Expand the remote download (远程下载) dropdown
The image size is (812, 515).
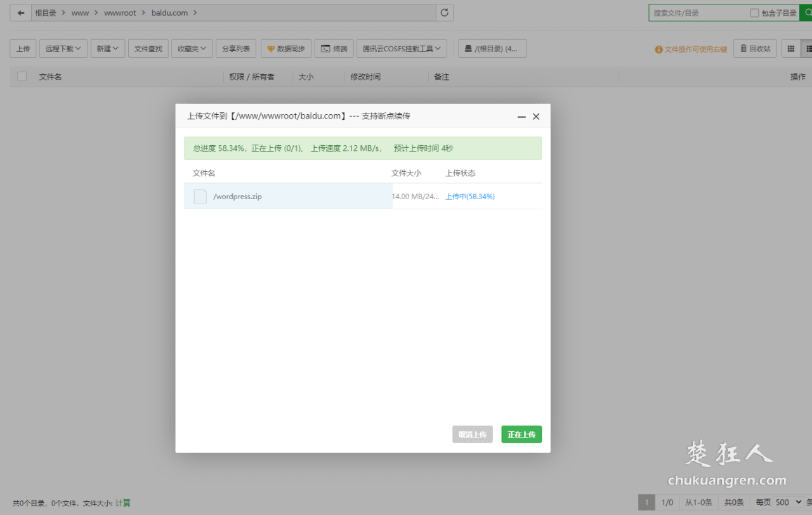coord(63,49)
